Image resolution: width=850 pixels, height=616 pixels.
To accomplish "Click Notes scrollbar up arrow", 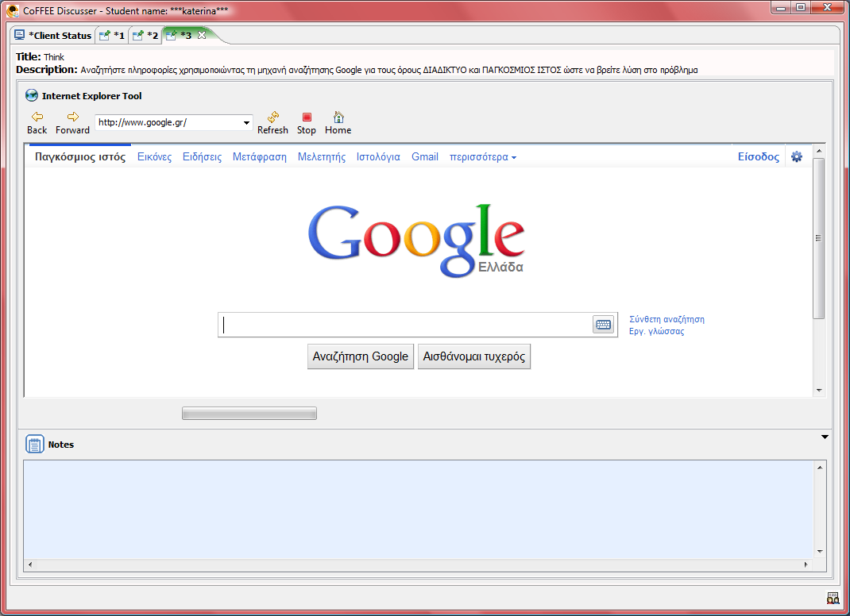I will pyautogui.click(x=820, y=467).
